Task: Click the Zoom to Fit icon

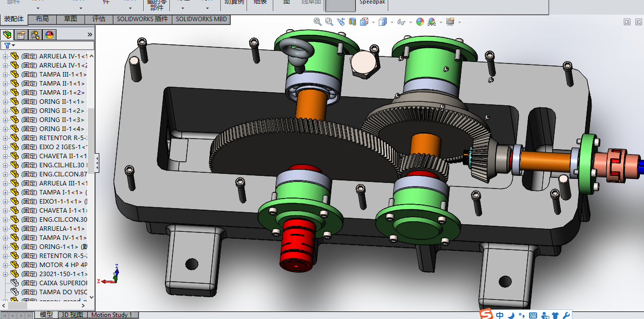Action: [x=318, y=22]
